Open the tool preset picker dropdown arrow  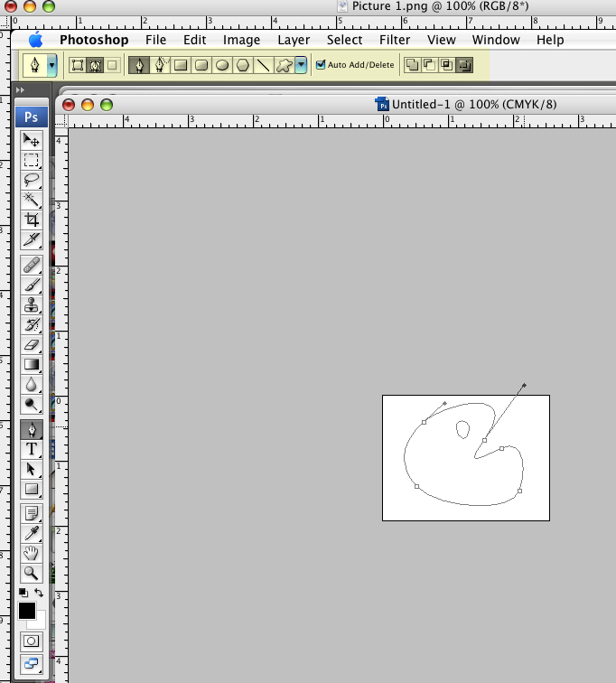(x=51, y=65)
